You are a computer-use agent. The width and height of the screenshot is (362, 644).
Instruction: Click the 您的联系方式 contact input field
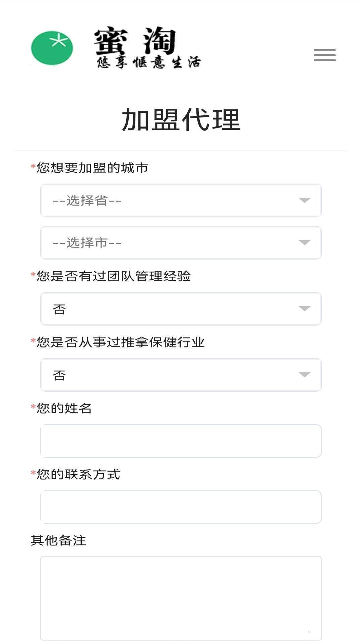click(x=181, y=507)
